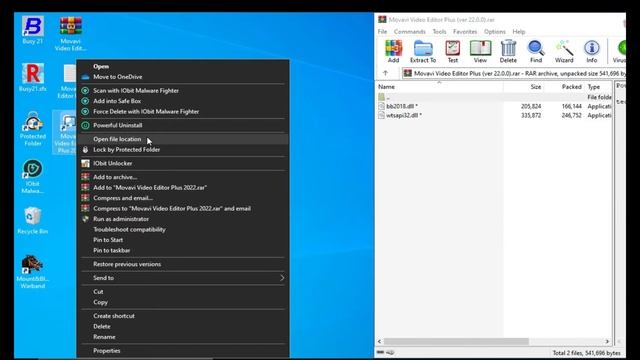Select the Busy21.sfx desktop icon
This screenshot has height=360, width=640.
(33, 77)
